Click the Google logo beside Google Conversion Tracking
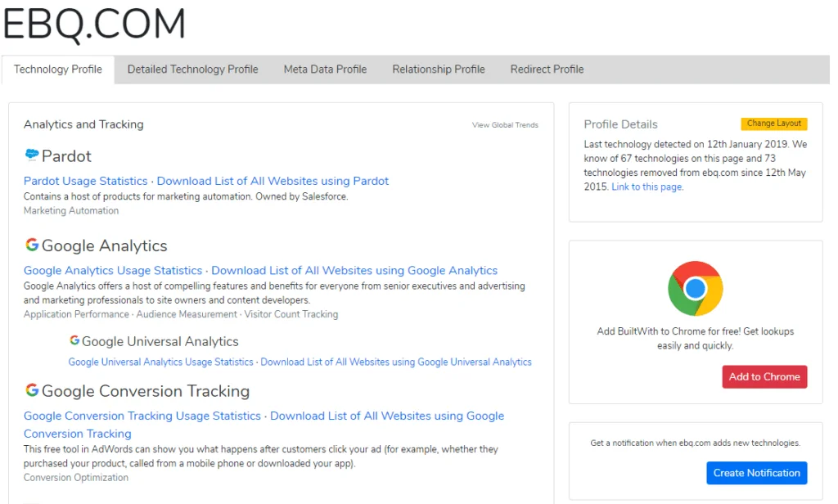 tap(32, 390)
